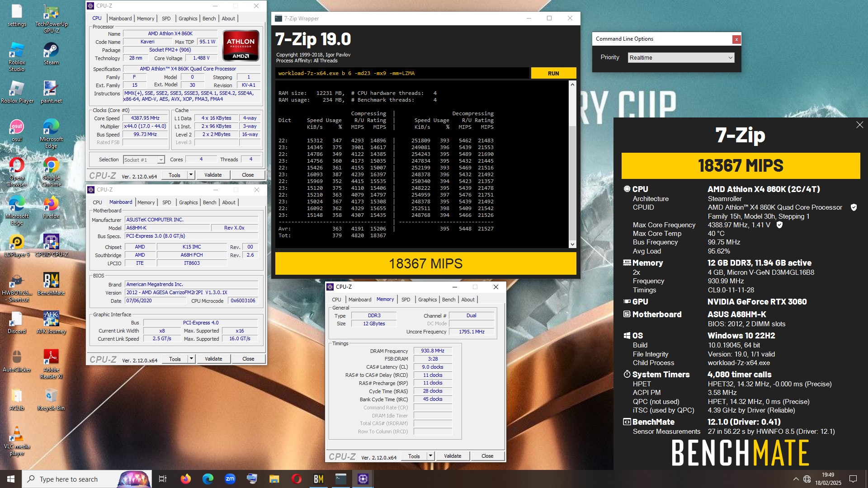Click the Core Speed value 4387.95 MHz
This screenshot has width=868, height=488.
pyautogui.click(x=145, y=118)
